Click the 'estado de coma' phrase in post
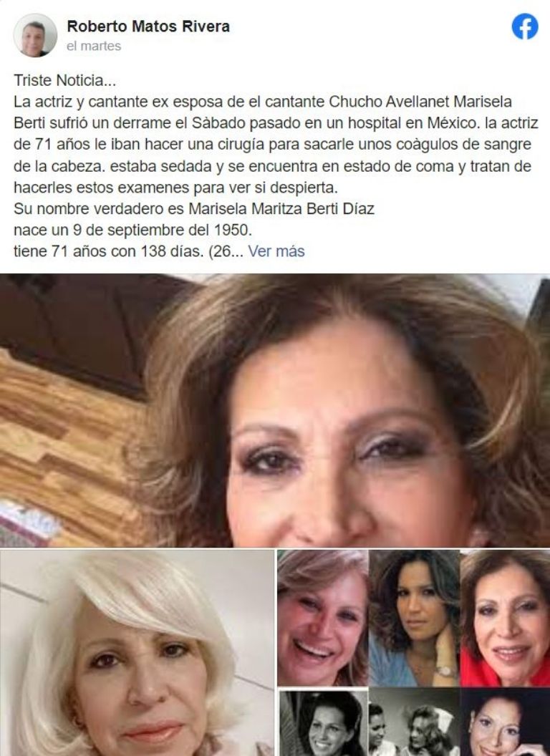Viewport: 550px width, 756px height. click(x=398, y=166)
